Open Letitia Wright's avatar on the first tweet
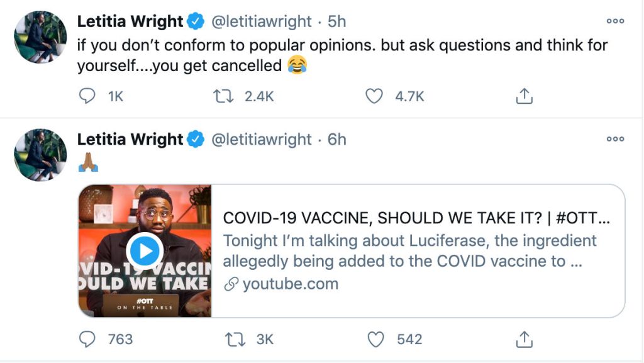This screenshot has width=644, height=363. click(40, 36)
